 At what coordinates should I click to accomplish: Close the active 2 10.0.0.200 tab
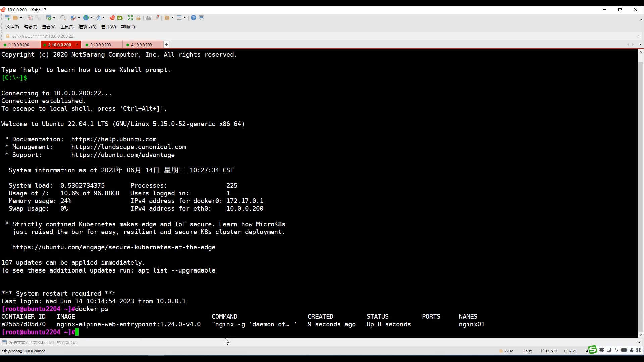(77, 45)
